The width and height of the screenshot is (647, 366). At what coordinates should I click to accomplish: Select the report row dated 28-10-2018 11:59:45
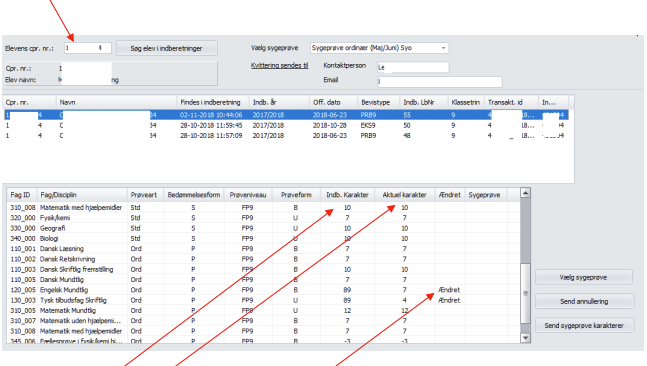click(286, 125)
